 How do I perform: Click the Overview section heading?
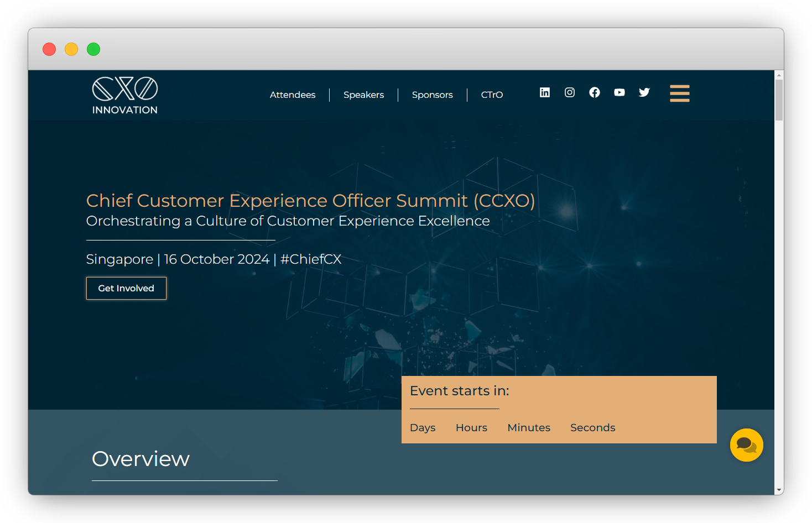tap(141, 459)
